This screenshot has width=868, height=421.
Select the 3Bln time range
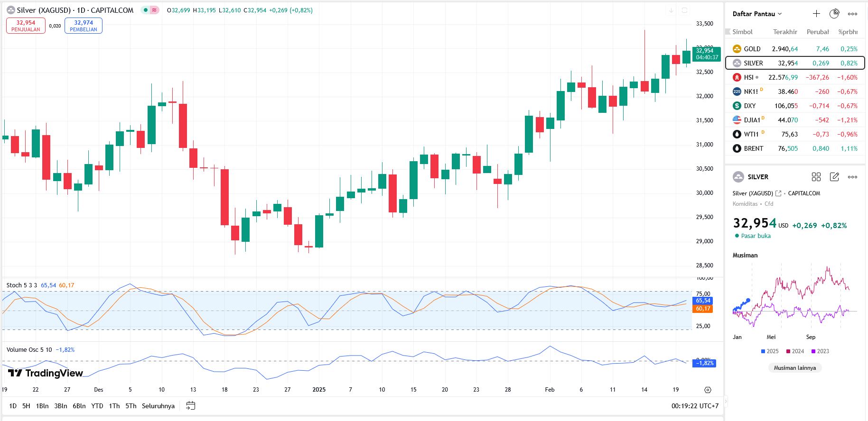click(x=61, y=406)
